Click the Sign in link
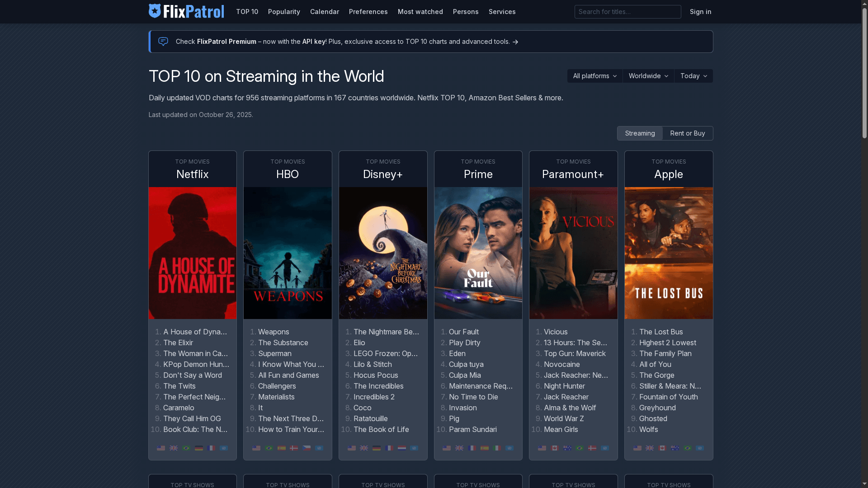The image size is (868, 488). pos(700,12)
